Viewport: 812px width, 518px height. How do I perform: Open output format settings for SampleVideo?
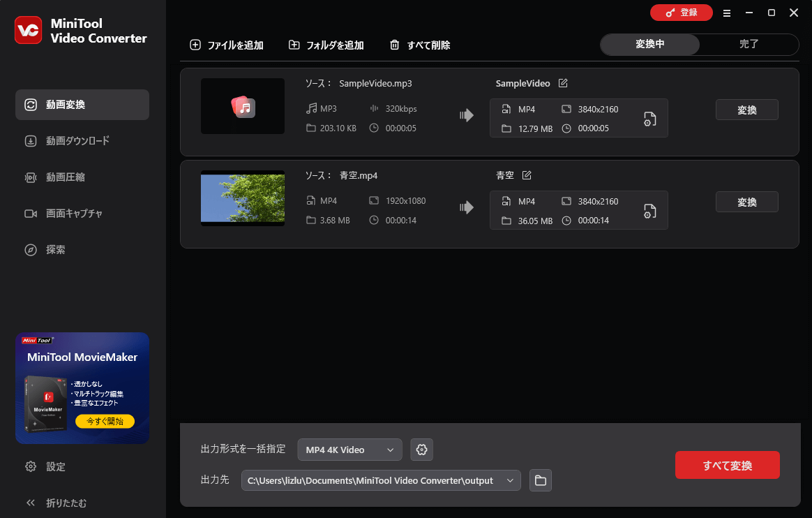[x=650, y=119]
